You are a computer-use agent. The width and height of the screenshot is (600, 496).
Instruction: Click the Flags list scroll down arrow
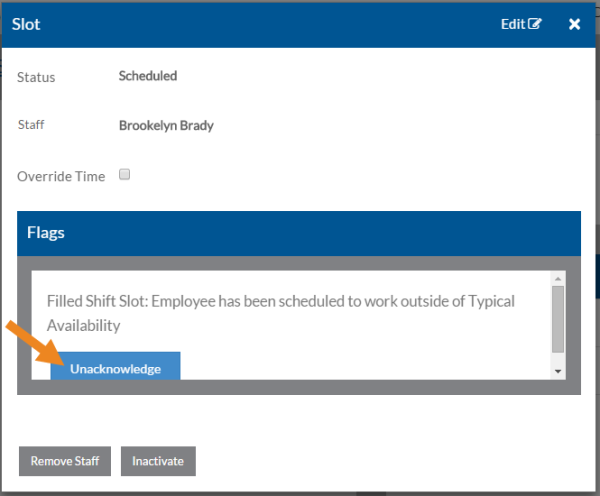click(558, 371)
